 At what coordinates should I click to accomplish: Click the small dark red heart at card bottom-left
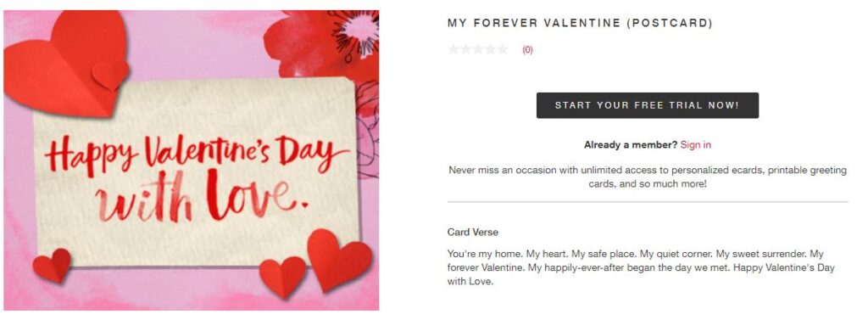(52, 265)
